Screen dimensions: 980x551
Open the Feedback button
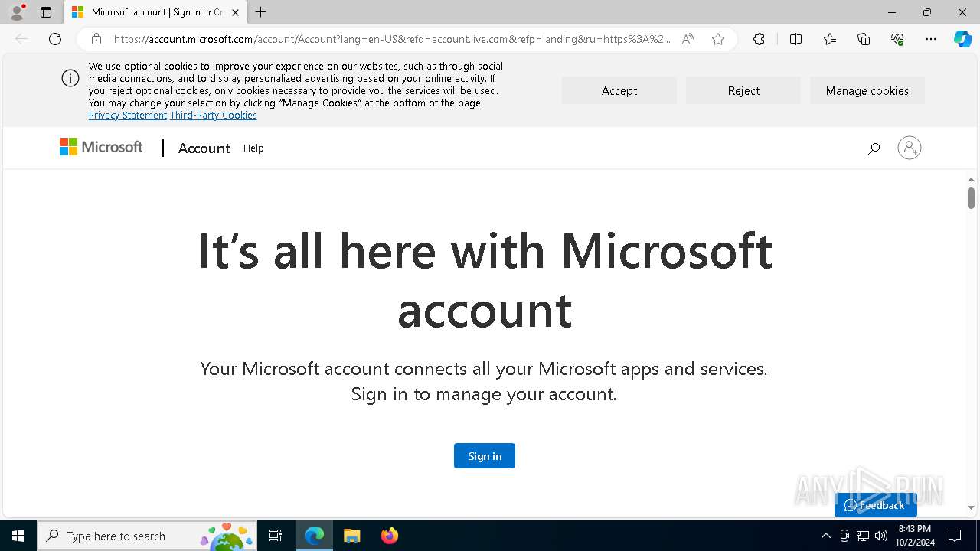coord(876,505)
